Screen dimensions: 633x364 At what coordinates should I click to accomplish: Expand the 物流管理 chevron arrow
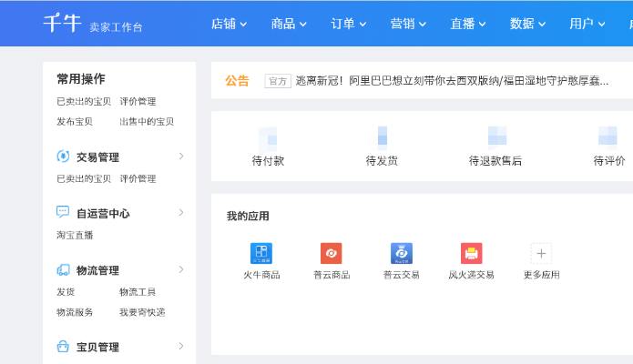tap(181, 270)
